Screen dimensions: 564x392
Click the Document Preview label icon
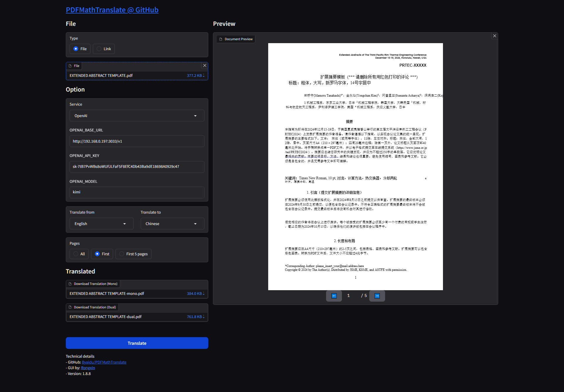click(x=221, y=39)
